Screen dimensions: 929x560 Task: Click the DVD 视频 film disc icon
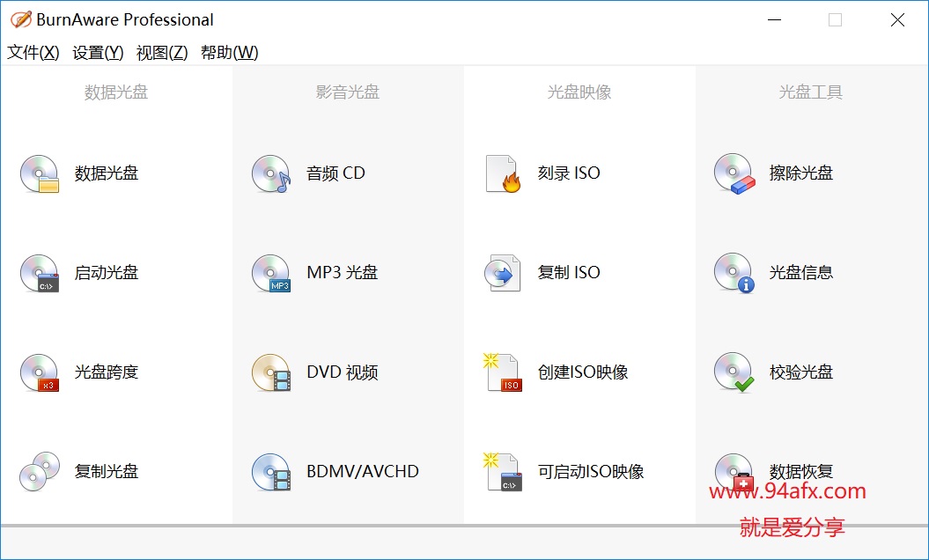270,372
